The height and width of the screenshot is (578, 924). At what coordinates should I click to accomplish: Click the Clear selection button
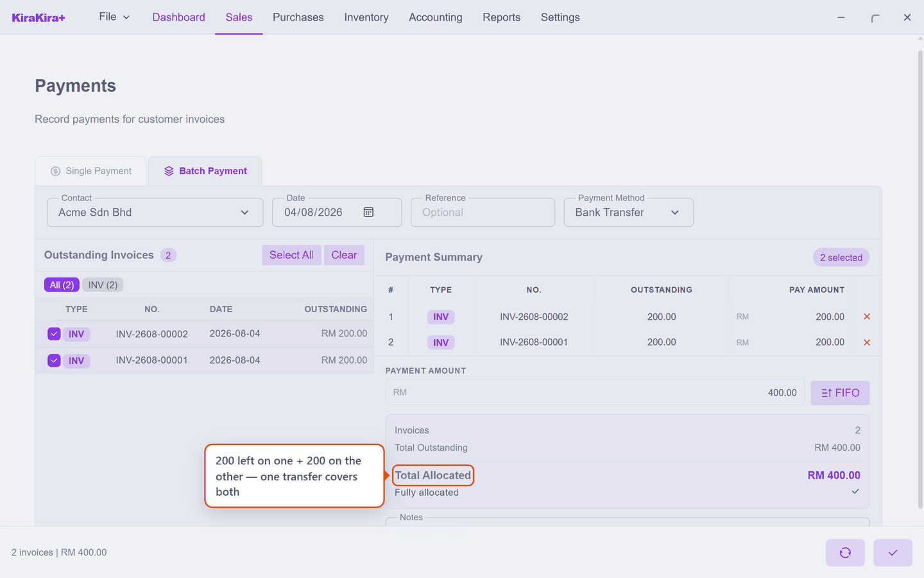tap(344, 255)
